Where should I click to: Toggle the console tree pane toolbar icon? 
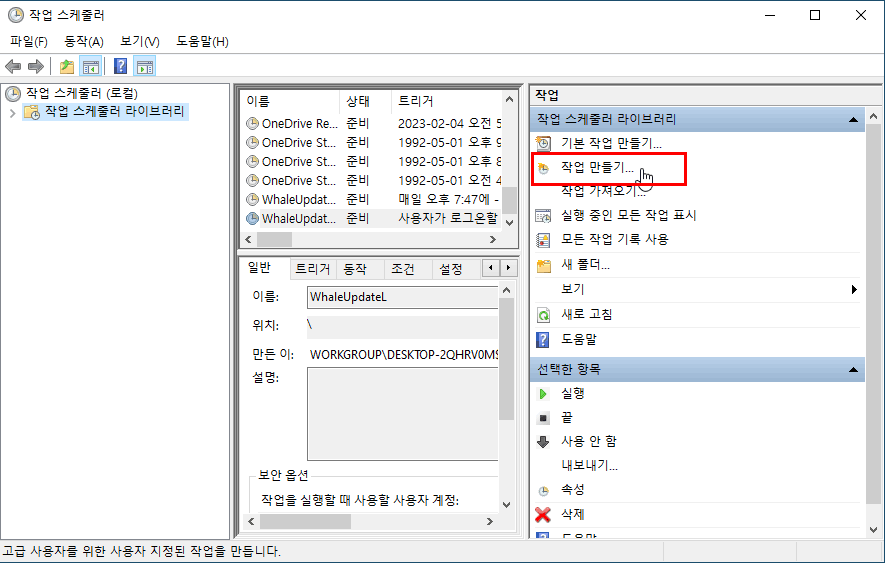pos(90,67)
